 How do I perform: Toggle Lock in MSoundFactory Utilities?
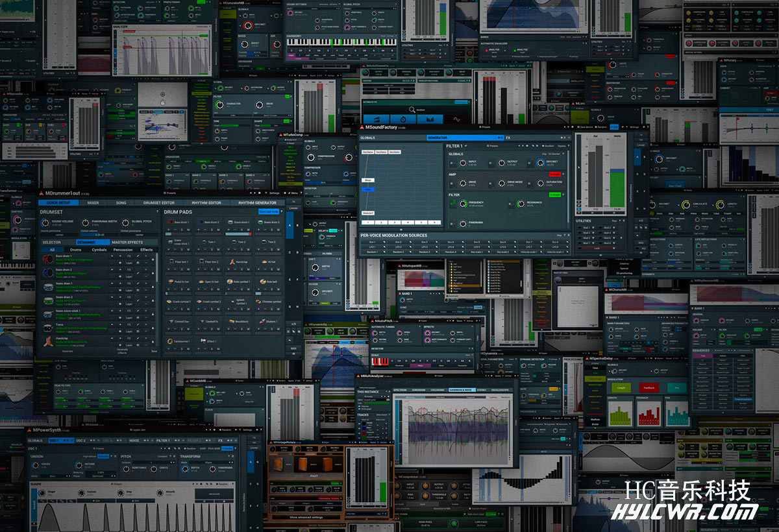[597, 248]
